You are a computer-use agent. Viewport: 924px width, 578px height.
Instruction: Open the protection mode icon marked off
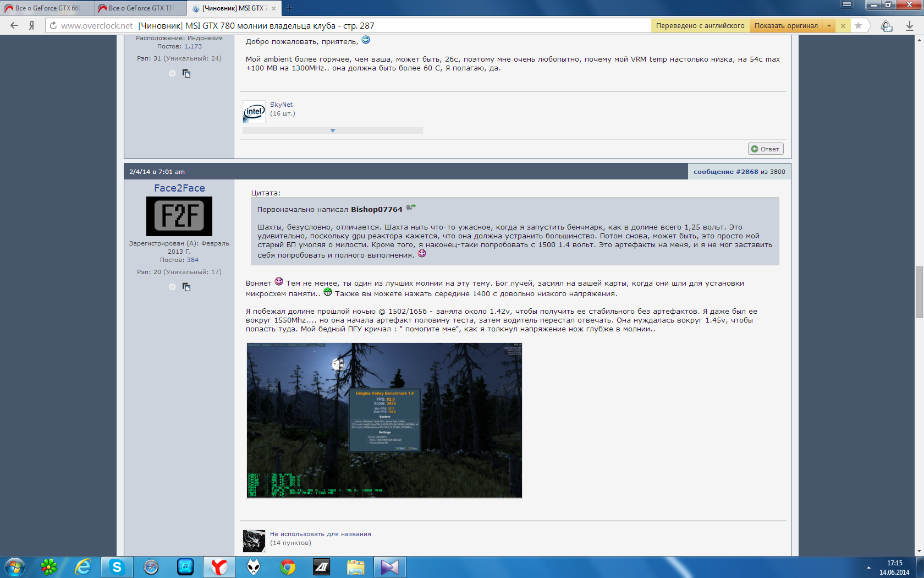(x=887, y=26)
